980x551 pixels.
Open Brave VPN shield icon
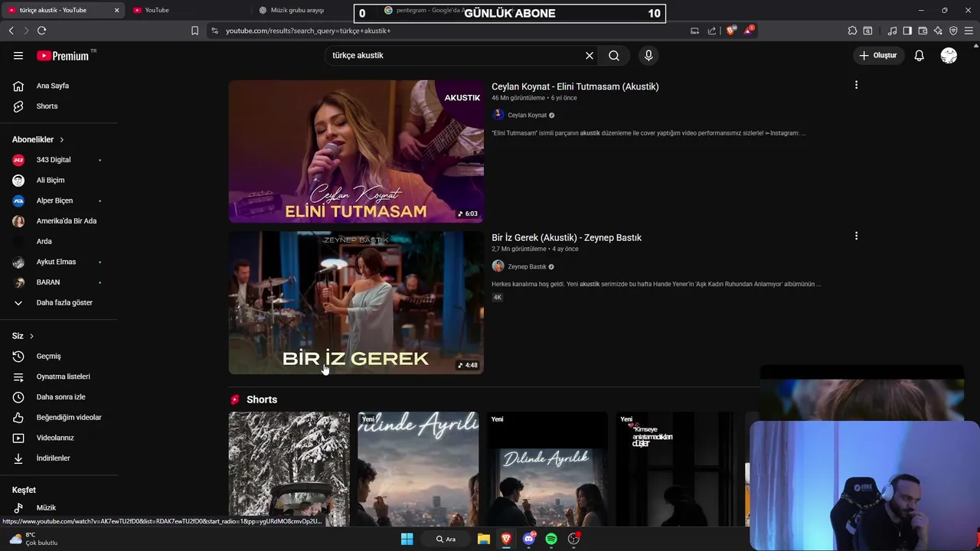pyautogui.click(x=953, y=31)
